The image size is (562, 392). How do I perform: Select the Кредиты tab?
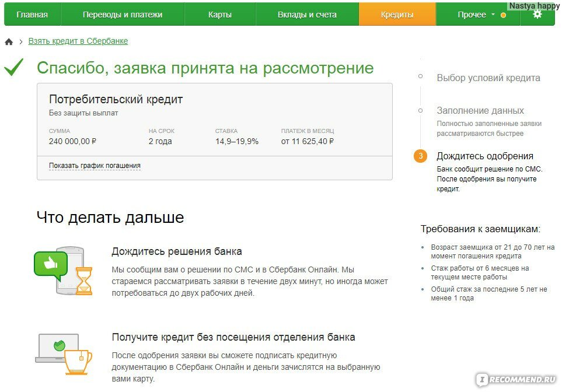[397, 15]
